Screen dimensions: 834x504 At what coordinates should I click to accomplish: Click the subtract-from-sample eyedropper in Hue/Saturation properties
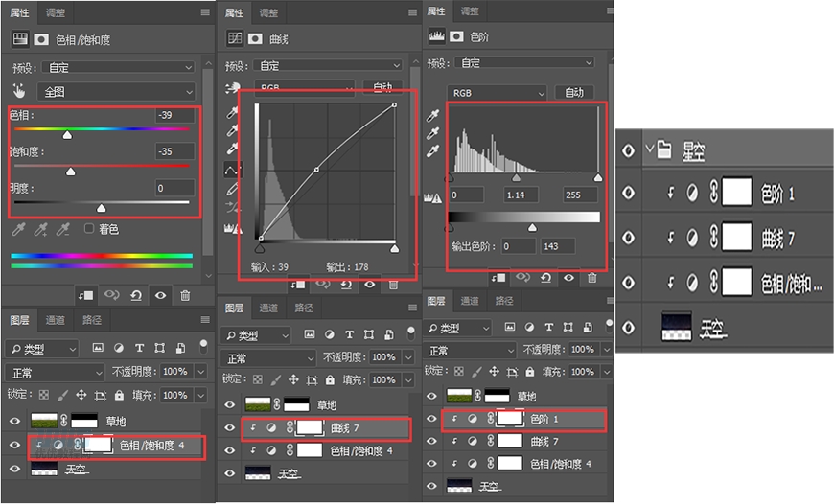[63, 229]
